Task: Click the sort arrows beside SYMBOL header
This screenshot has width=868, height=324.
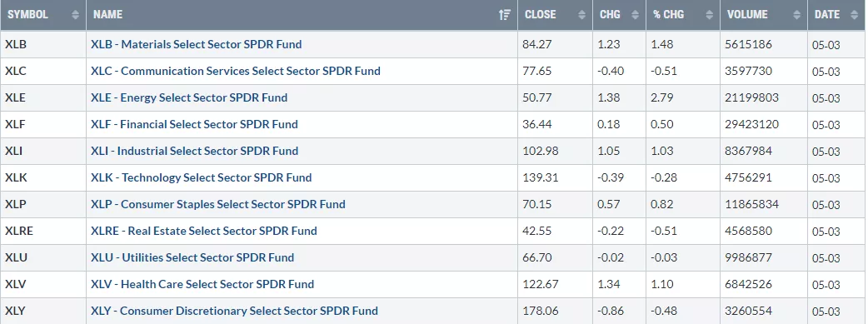Action: pyautogui.click(x=75, y=15)
